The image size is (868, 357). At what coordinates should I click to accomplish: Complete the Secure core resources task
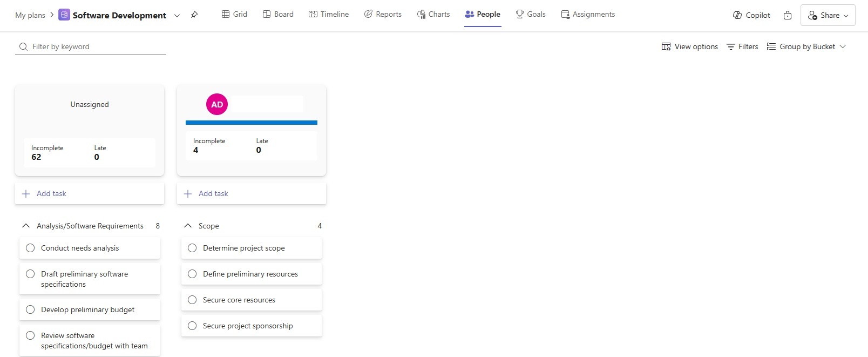192,300
